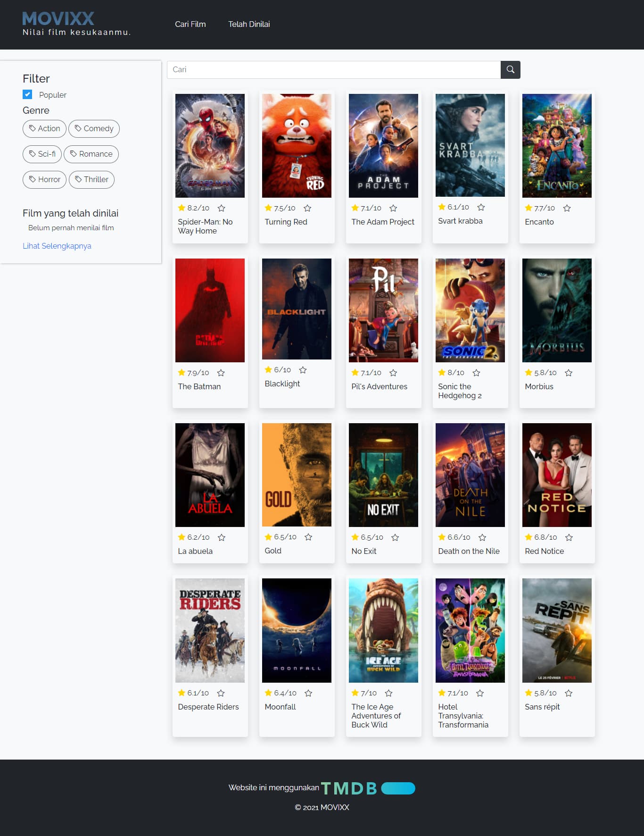Follow the Lihat Selengkapnya link
This screenshot has height=836, width=644.
coord(57,246)
